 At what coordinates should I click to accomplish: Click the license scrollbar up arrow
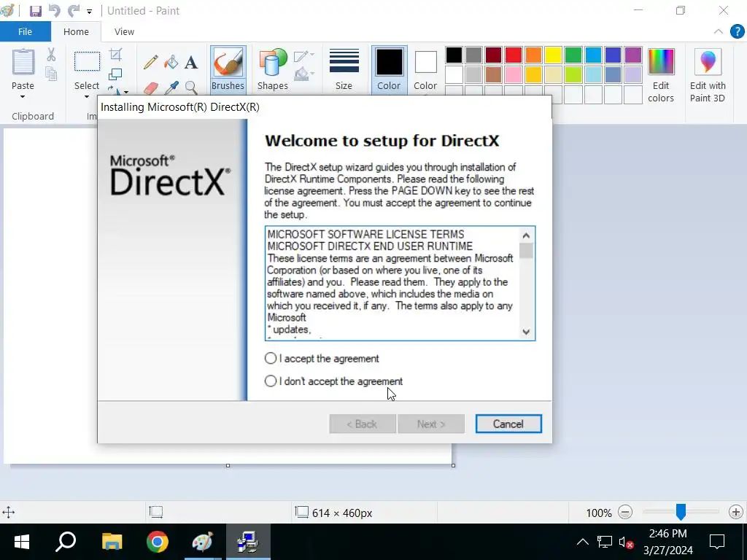(526, 236)
